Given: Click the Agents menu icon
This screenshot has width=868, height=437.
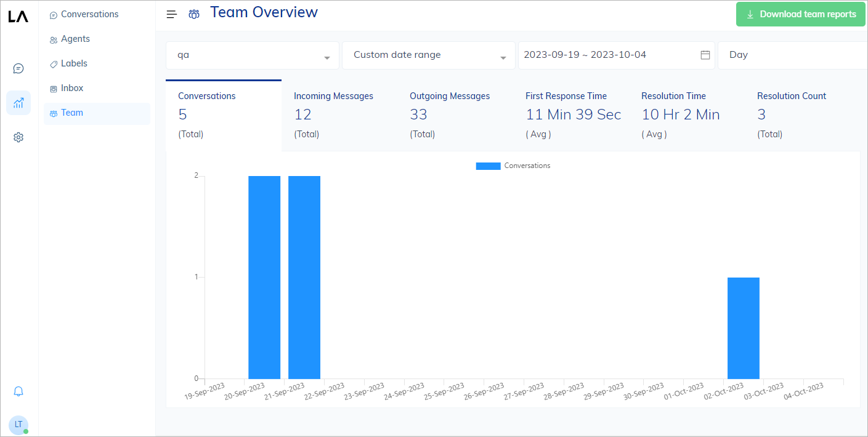Looking at the screenshot, I should pos(54,39).
